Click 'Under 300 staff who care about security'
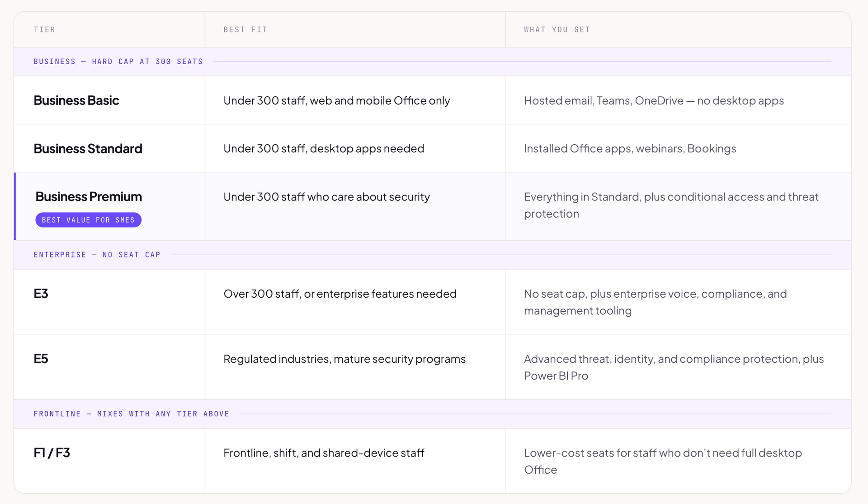 click(326, 197)
